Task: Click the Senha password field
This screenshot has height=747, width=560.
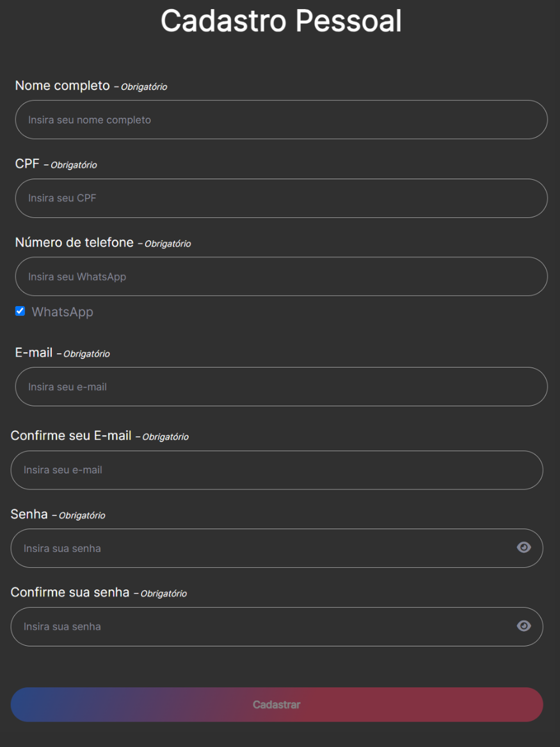Action: (x=256, y=547)
